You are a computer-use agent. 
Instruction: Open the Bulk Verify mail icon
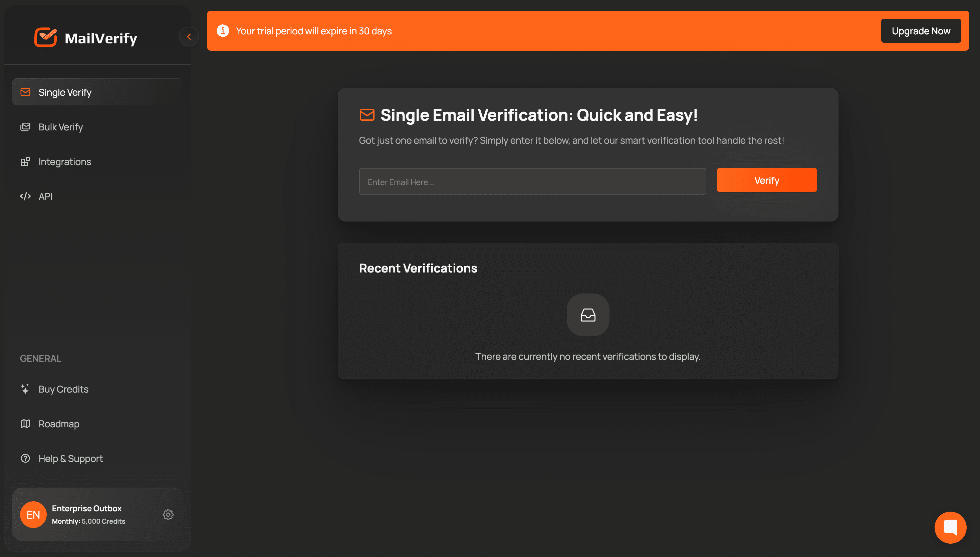[25, 127]
